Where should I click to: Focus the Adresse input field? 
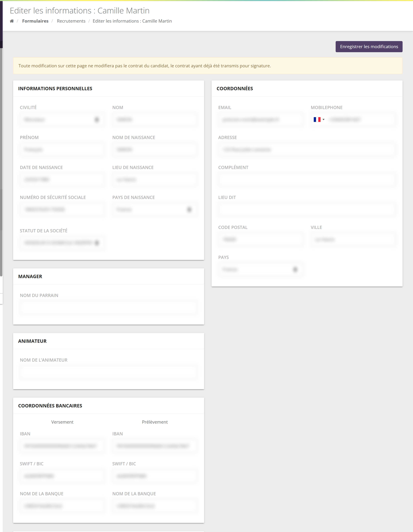307,149
